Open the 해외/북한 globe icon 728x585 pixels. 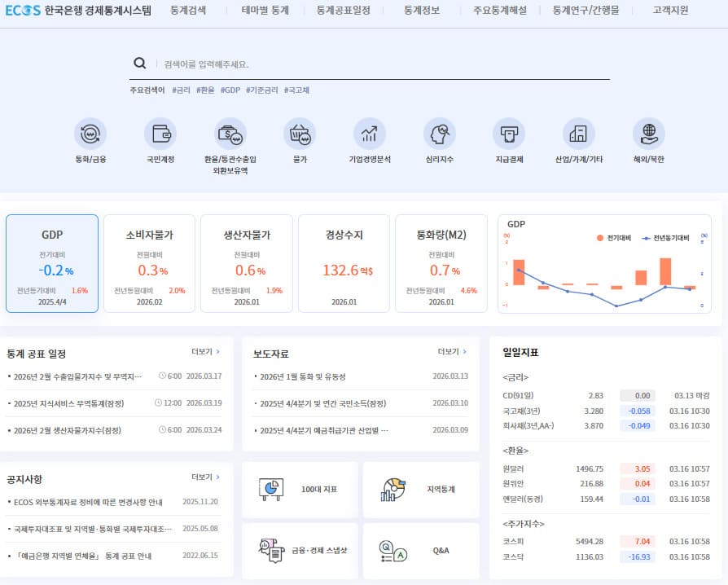tap(649, 133)
